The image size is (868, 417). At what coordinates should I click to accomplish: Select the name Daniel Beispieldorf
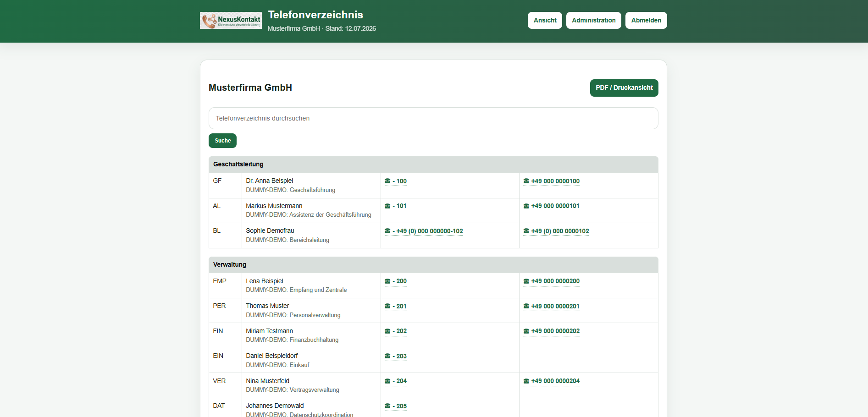tap(272, 356)
